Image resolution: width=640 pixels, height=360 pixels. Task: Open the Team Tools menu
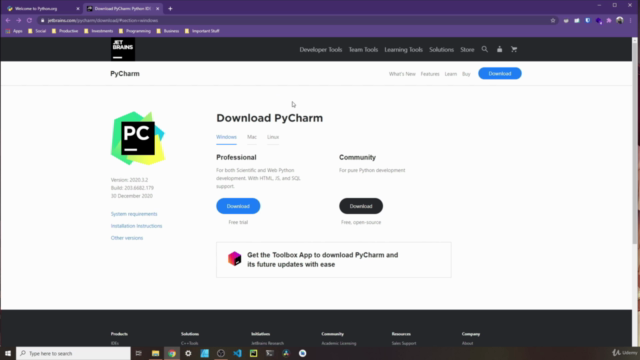point(363,50)
